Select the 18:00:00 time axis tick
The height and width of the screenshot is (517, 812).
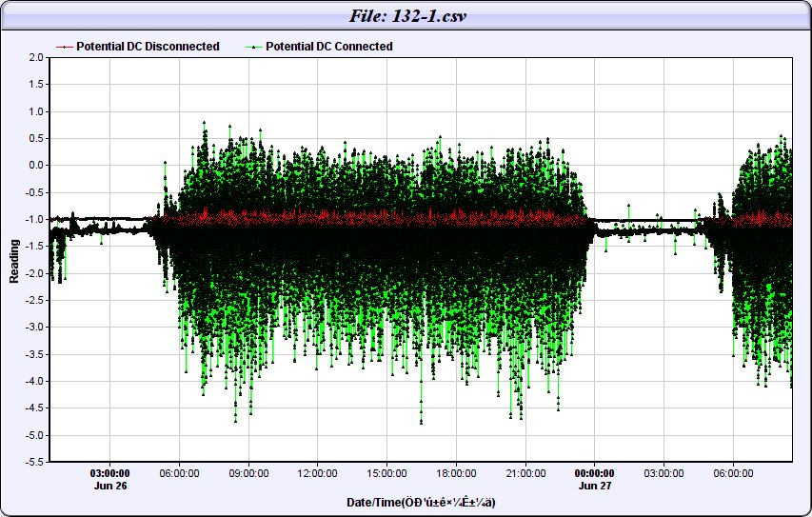pos(456,473)
